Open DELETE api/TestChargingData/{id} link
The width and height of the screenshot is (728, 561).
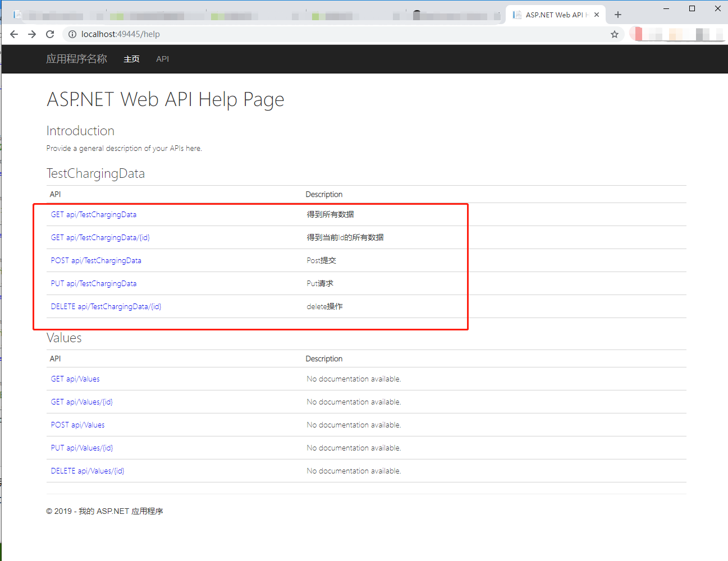coord(106,306)
